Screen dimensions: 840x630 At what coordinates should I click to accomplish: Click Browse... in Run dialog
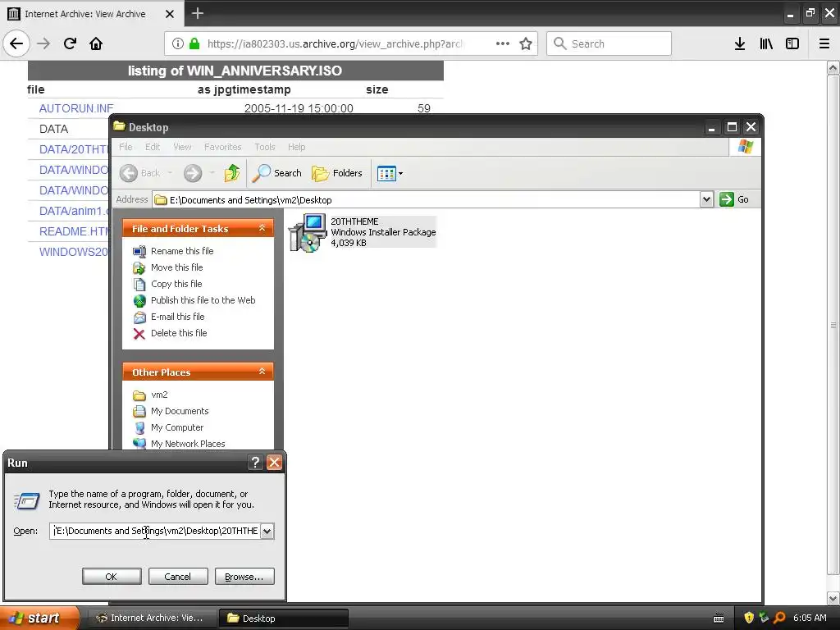click(x=244, y=577)
